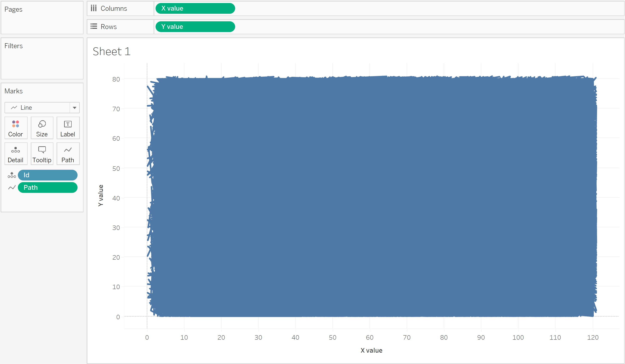The height and width of the screenshot is (364, 625).
Task: Click the detail icon beside Id pill
Action: 12,175
